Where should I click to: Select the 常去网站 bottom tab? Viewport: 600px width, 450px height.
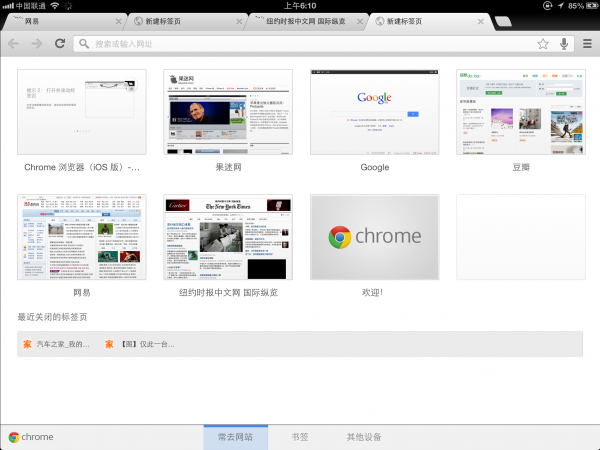pos(235,437)
